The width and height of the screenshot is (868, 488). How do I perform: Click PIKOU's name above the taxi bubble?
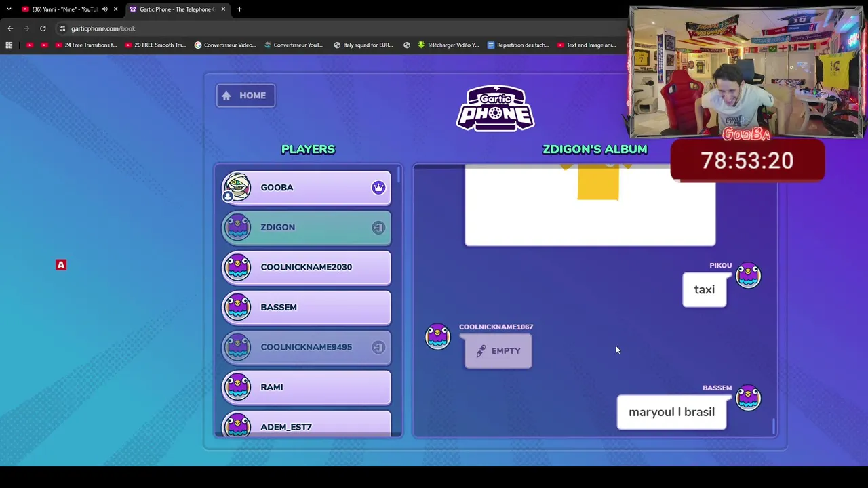coord(721,266)
